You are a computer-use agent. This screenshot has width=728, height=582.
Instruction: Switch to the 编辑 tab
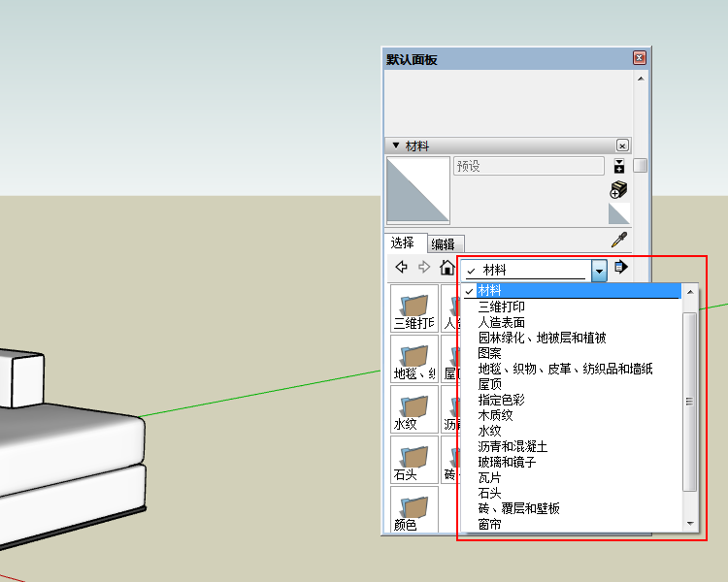pyautogui.click(x=444, y=243)
